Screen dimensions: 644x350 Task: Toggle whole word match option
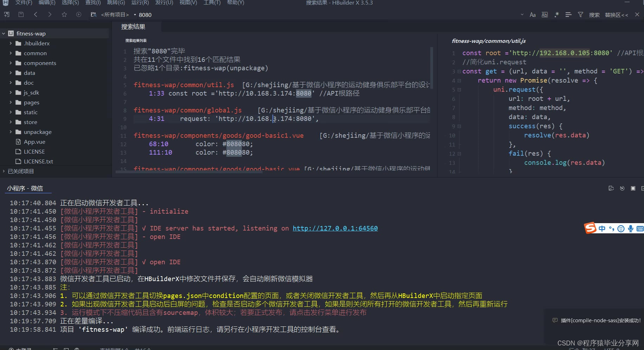coord(545,15)
